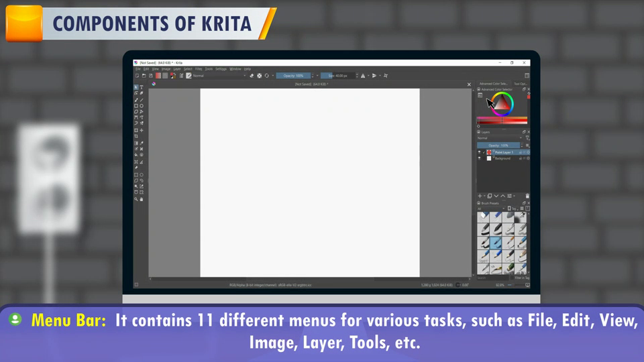This screenshot has width=644, height=362.
Task: Choose the Gradient tool
Action: 136,143
